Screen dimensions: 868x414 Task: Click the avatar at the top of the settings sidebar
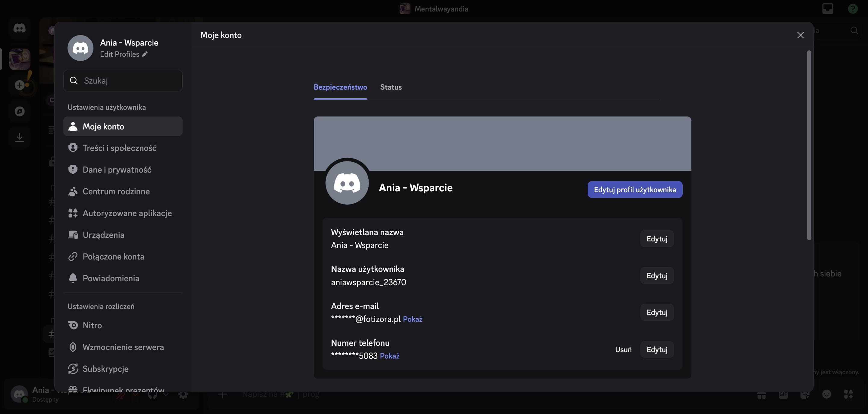point(80,48)
